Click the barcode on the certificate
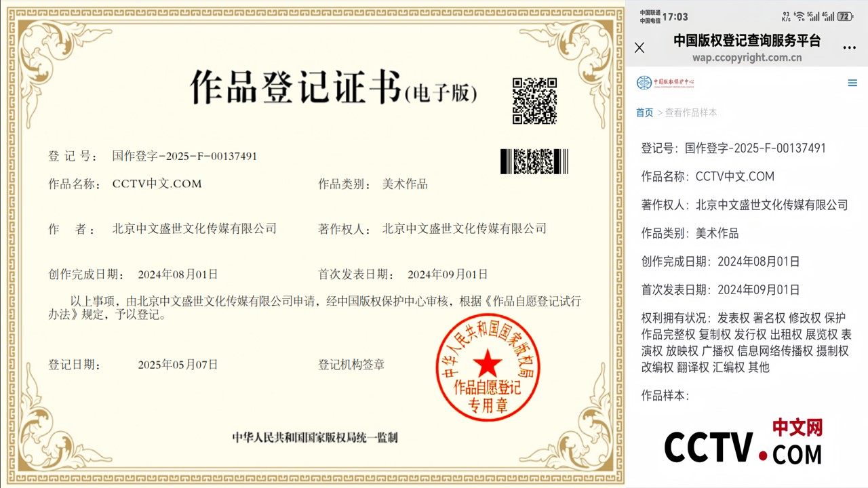The width and height of the screenshot is (868, 488). click(x=534, y=161)
